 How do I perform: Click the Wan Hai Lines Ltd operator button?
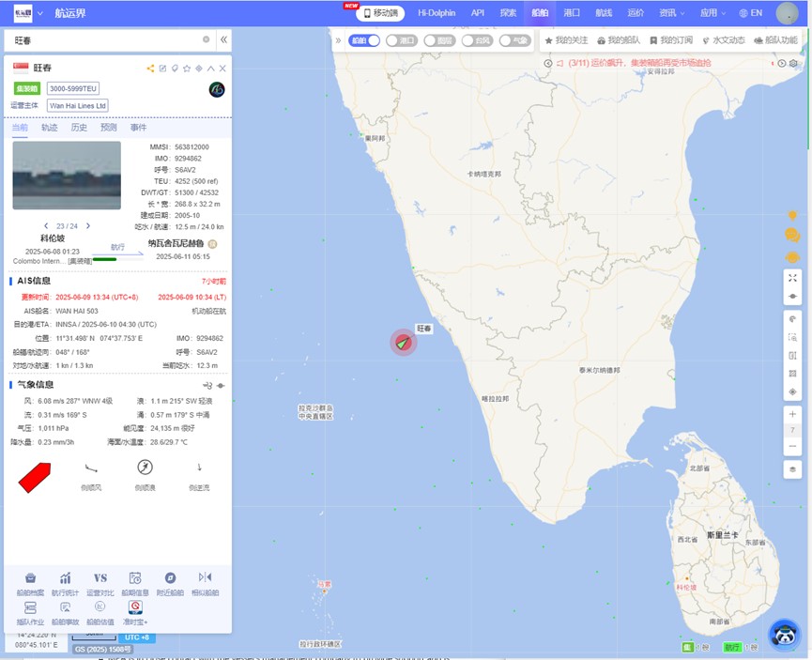(x=78, y=106)
